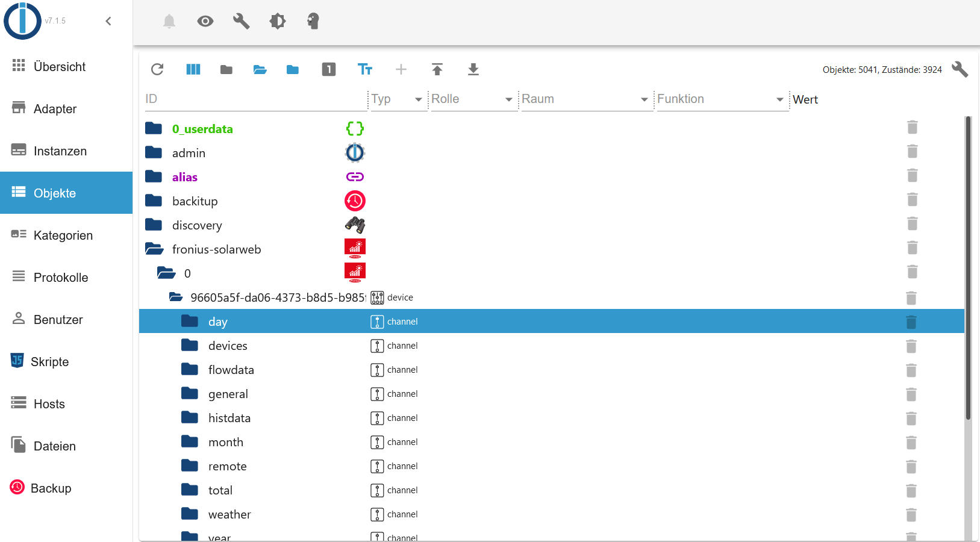
Task: Expand the alias folder
Action: coord(154,176)
